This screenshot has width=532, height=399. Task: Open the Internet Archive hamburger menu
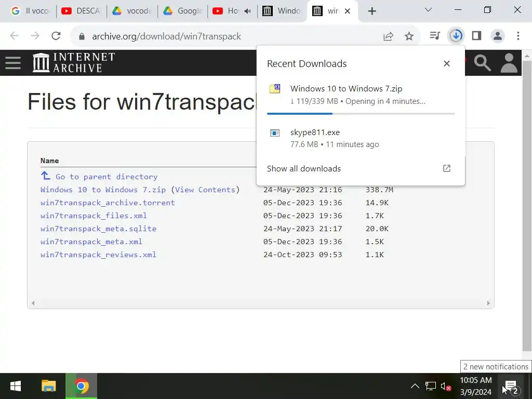coord(13,63)
